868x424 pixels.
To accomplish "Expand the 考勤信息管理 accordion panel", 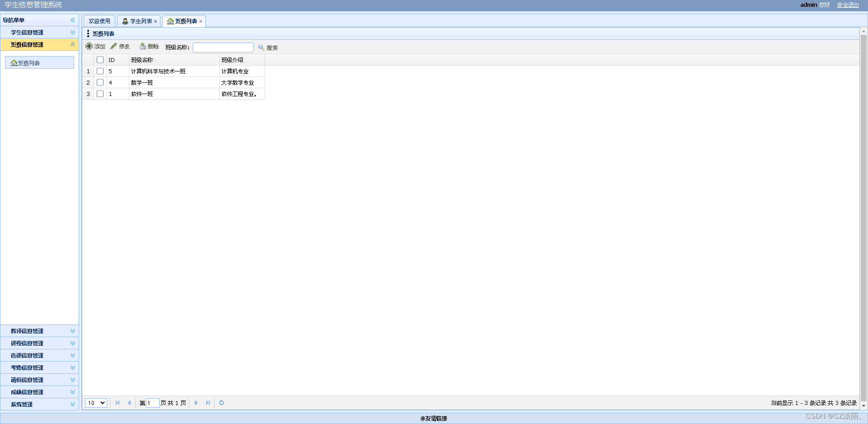I will tap(40, 367).
